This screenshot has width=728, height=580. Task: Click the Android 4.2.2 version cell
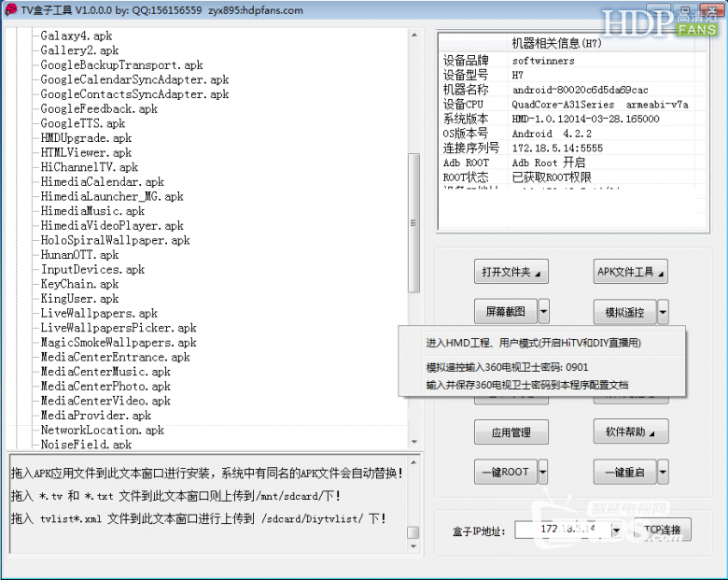tap(552, 134)
